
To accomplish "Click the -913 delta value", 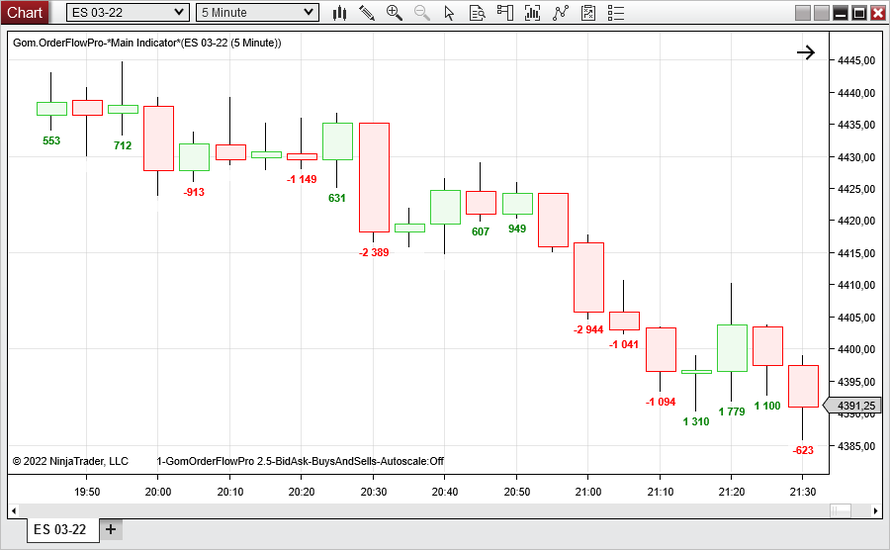I will (194, 192).
